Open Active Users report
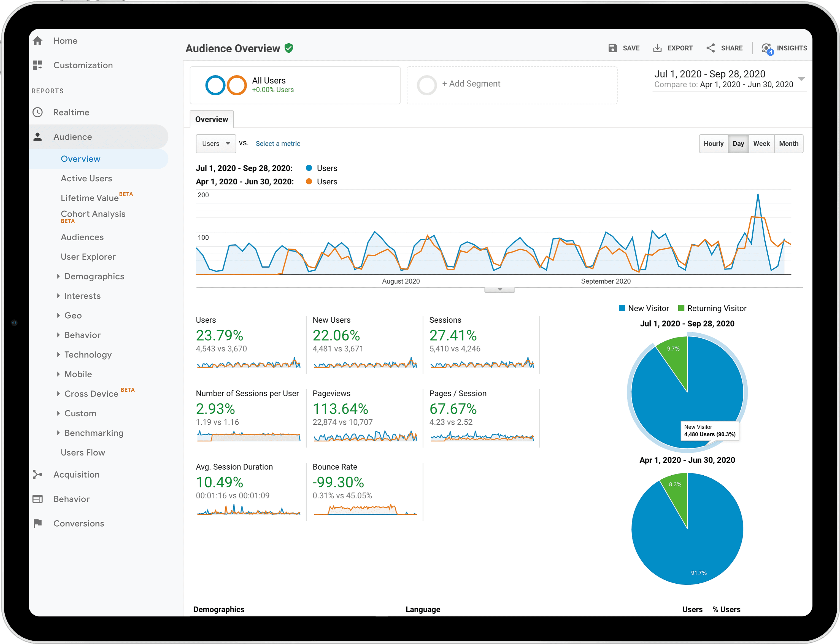The height and width of the screenshot is (644, 840). (x=86, y=178)
